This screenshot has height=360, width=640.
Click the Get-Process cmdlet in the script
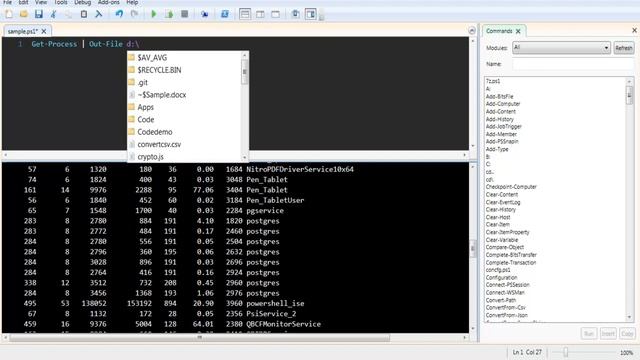[x=54, y=44]
